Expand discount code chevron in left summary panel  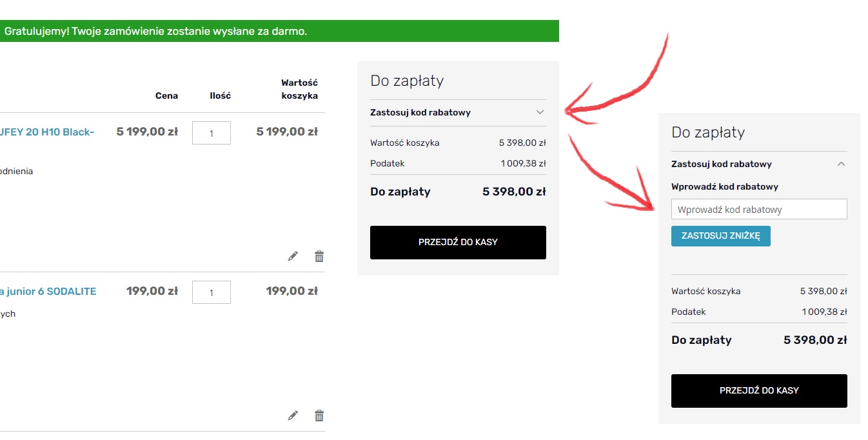[540, 112]
